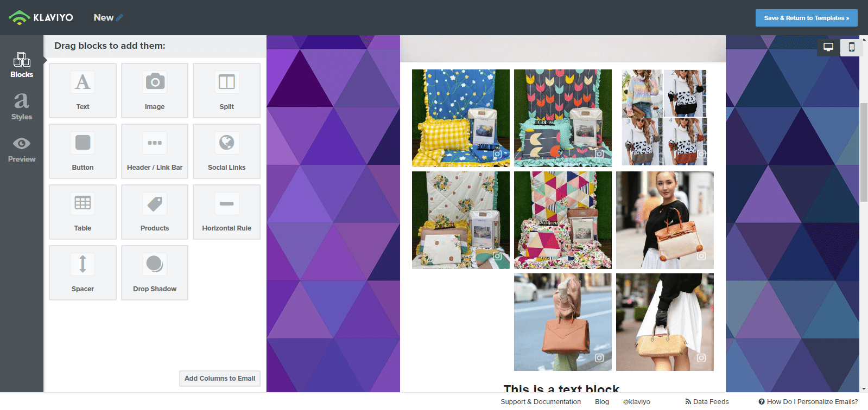
Task: Pick the Image block camera icon
Action: coord(155,82)
